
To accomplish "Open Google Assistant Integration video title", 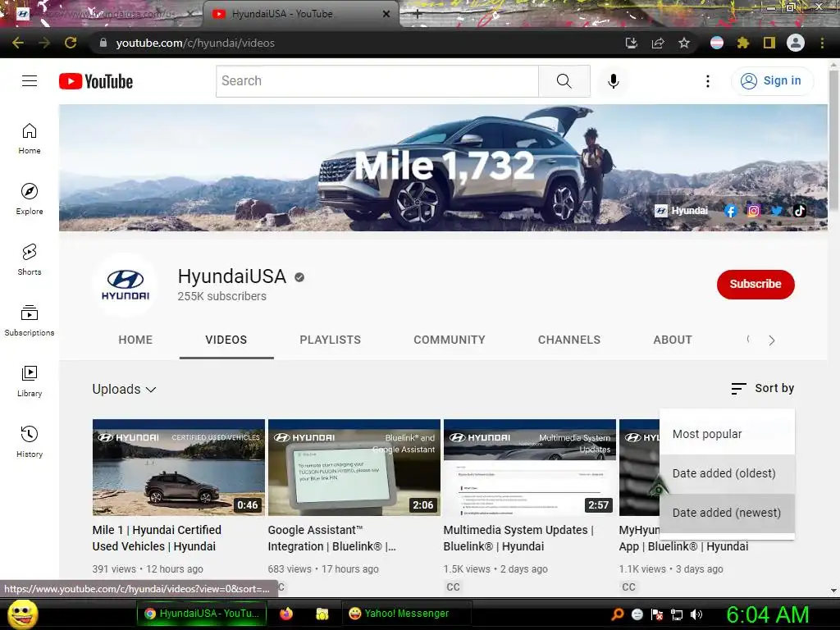I will tap(331, 538).
